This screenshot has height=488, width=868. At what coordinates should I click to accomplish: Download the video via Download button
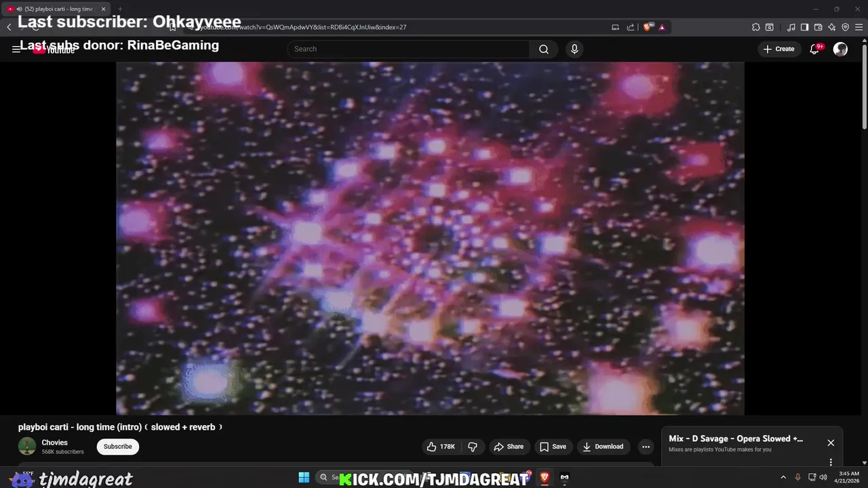(604, 447)
